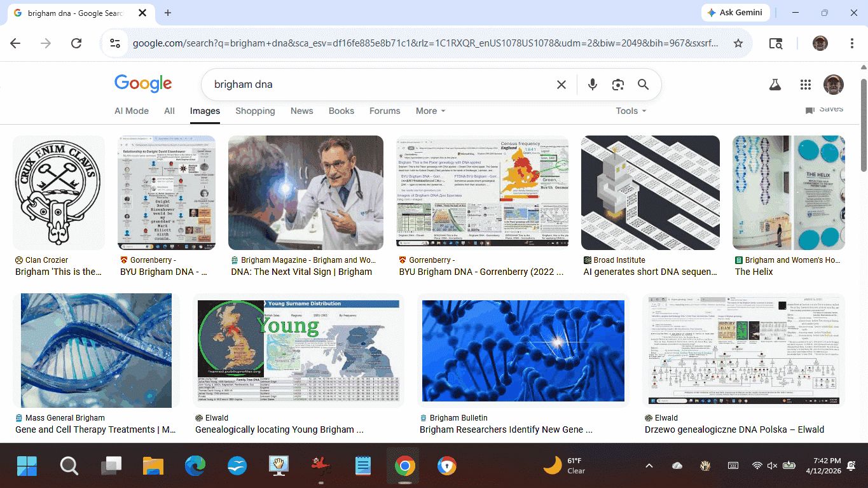This screenshot has width=868, height=488.
Task: Open the Clan Crozier crest thumbnail
Action: click(x=59, y=192)
